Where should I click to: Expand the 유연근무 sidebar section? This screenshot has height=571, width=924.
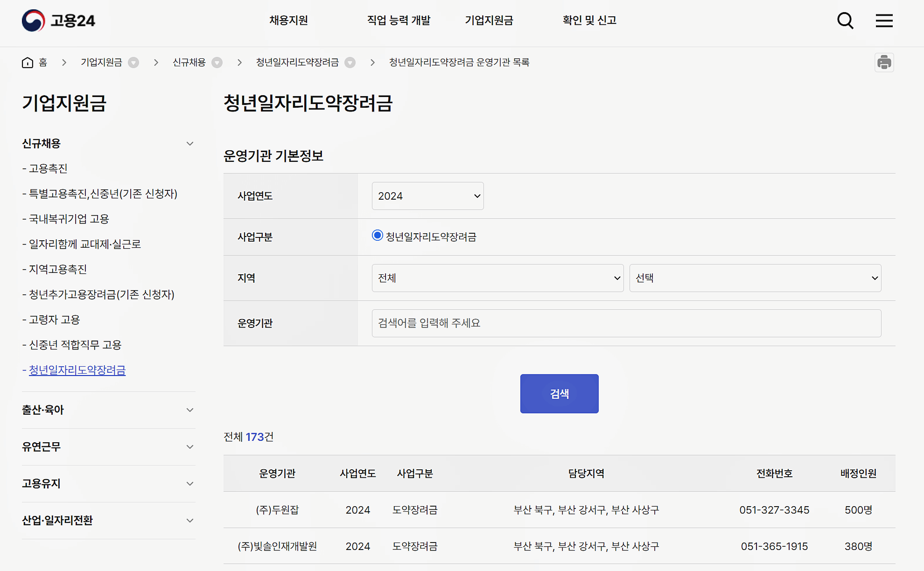(x=189, y=447)
